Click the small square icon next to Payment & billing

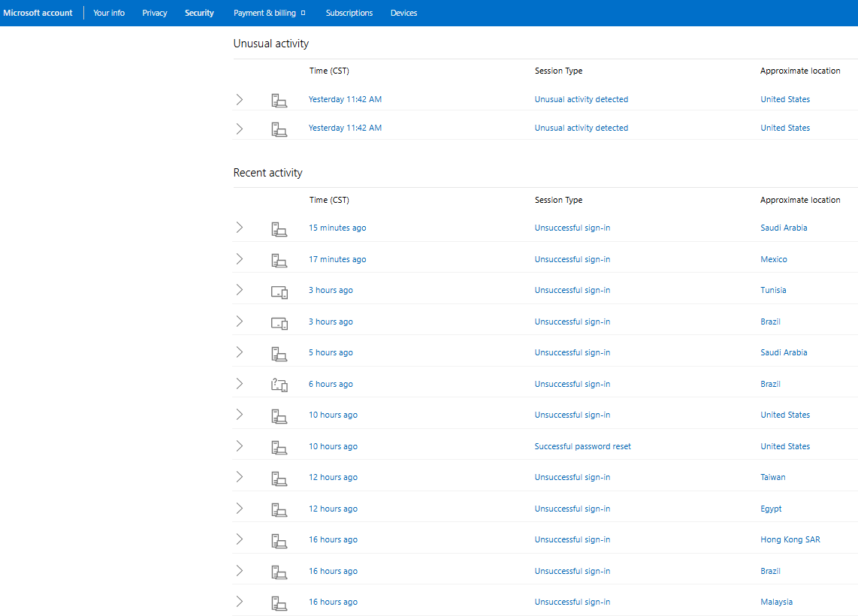[x=303, y=13]
